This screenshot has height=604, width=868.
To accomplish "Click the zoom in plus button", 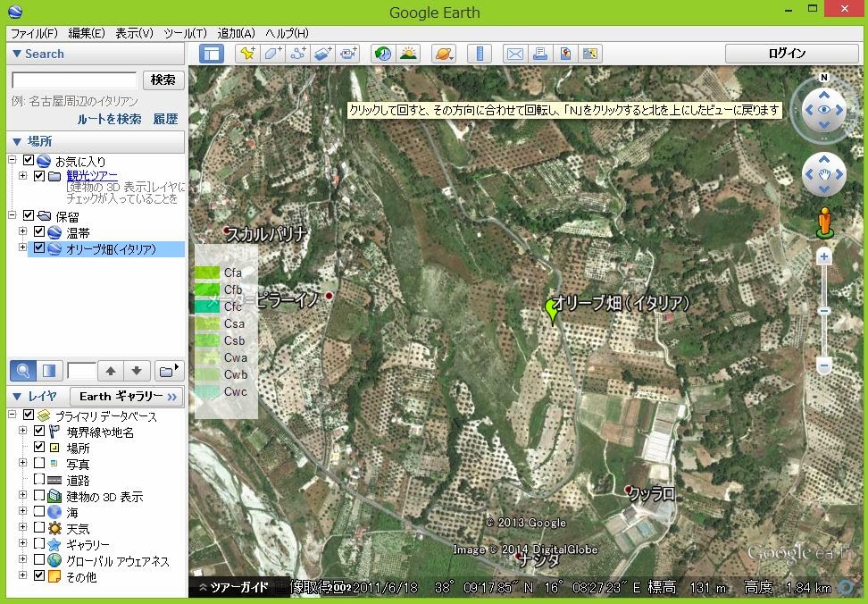I will (x=823, y=257).
